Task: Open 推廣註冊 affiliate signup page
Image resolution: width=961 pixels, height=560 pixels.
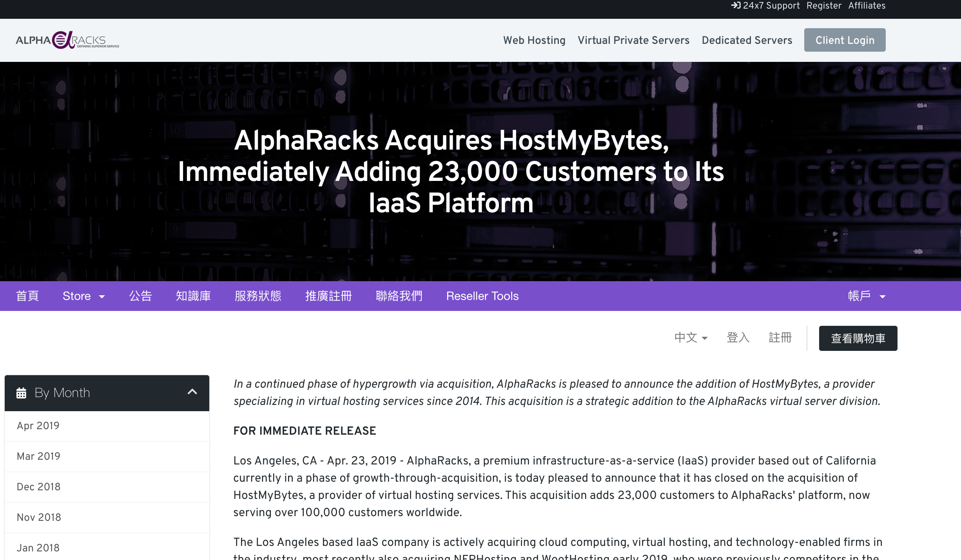Action: 328,296
